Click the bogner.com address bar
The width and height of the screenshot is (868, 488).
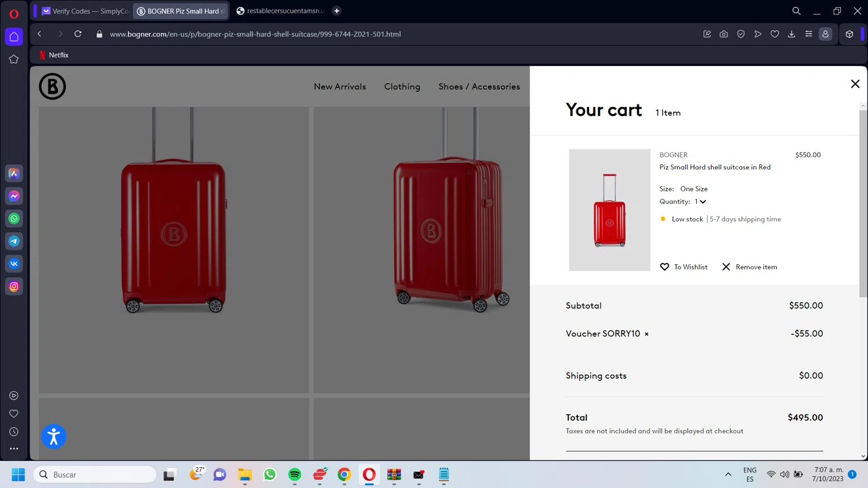pyautogui.click(x=255, y=34)
